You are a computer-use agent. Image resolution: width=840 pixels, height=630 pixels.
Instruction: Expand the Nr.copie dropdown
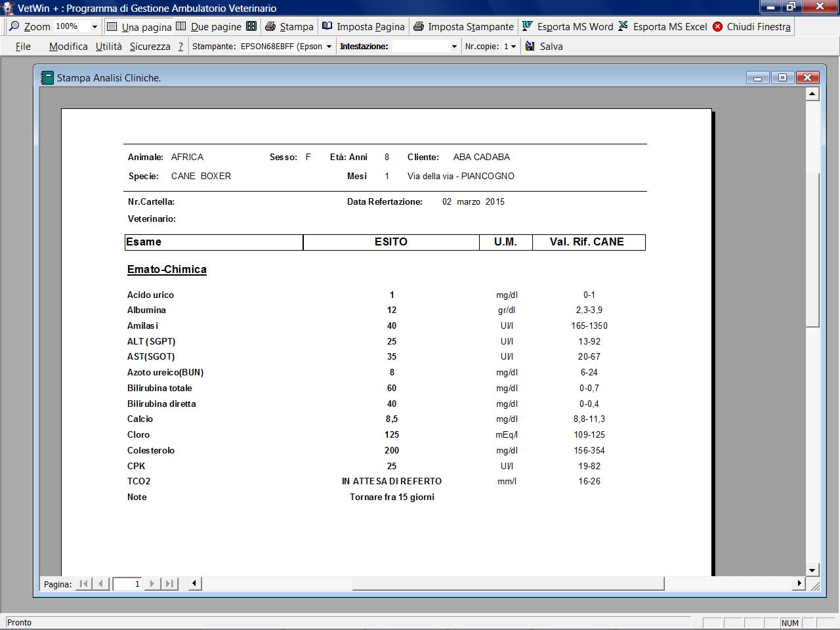pyautogui.click(x=513, y=47)
